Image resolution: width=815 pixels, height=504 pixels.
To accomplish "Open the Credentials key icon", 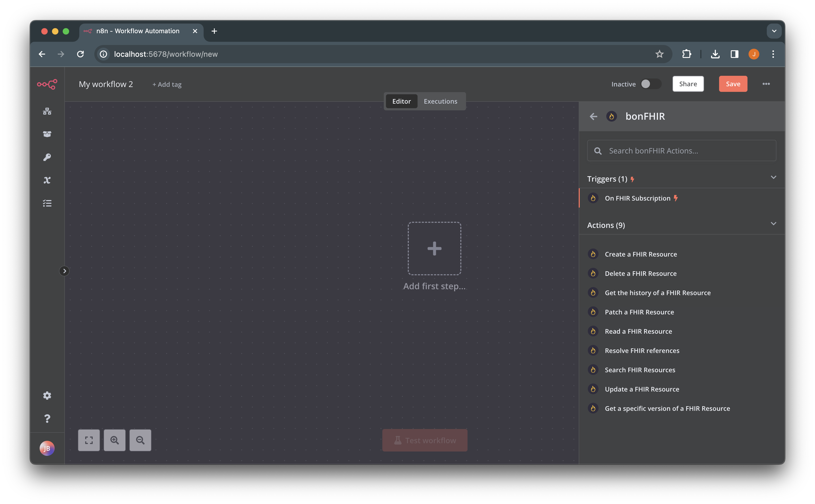I will (x=47, y=157).
